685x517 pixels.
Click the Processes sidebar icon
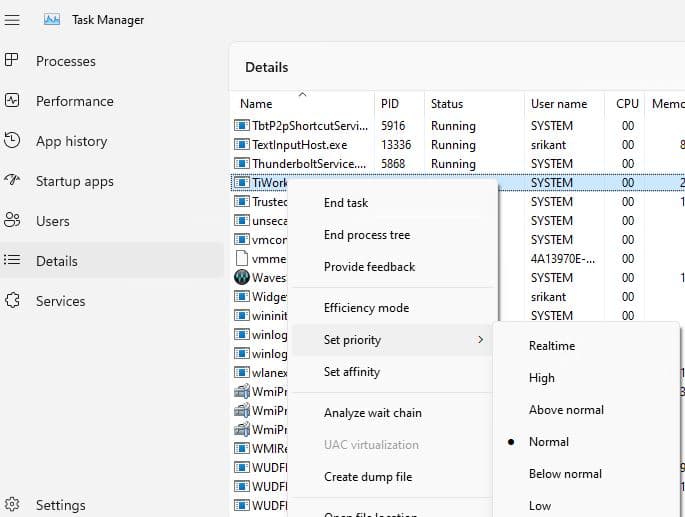(12, 60)
